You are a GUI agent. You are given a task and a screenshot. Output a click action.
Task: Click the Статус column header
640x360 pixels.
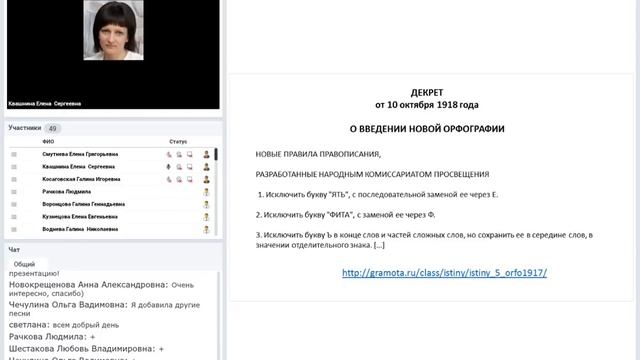click(178, 142)
